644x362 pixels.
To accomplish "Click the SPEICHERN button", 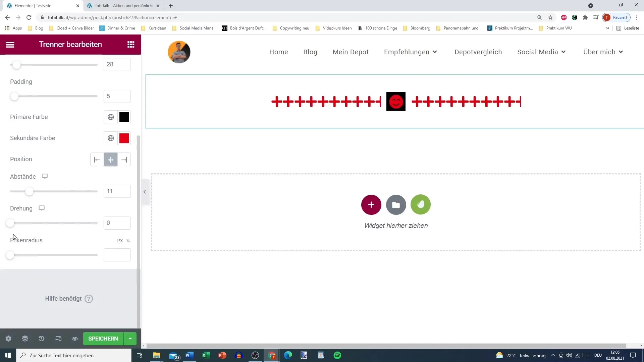I will point(103,339).
